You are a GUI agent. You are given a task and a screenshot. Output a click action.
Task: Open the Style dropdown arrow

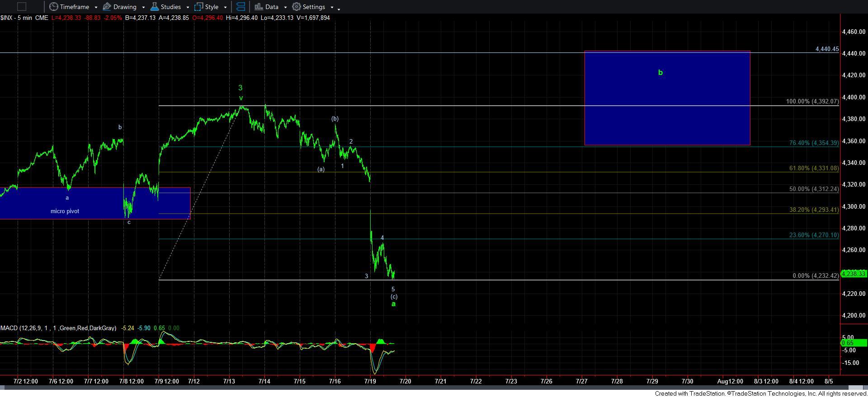[225, 7]
